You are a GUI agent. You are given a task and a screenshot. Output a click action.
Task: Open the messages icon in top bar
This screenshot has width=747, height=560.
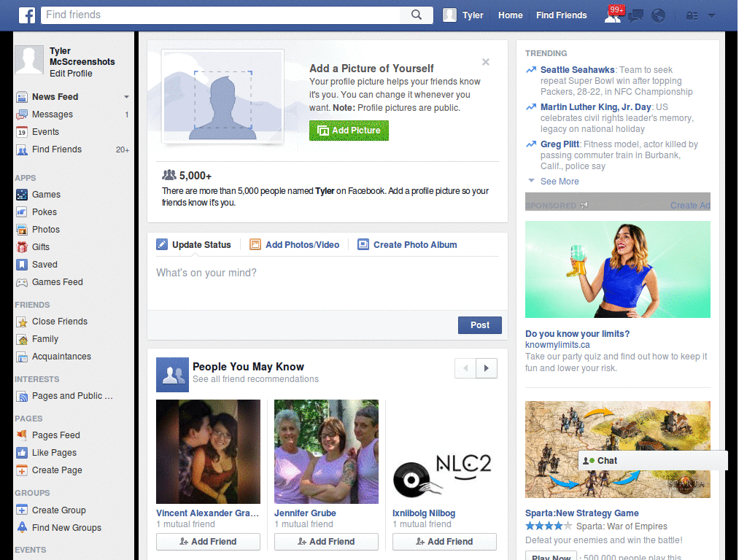[x=635, y=16]
